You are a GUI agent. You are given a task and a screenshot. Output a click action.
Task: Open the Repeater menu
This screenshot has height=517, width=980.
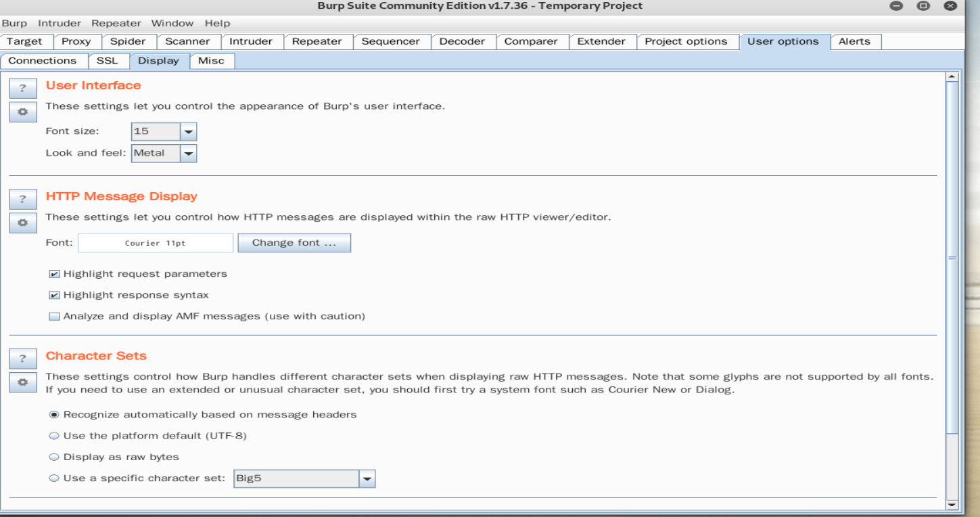(x=117, y=23)
